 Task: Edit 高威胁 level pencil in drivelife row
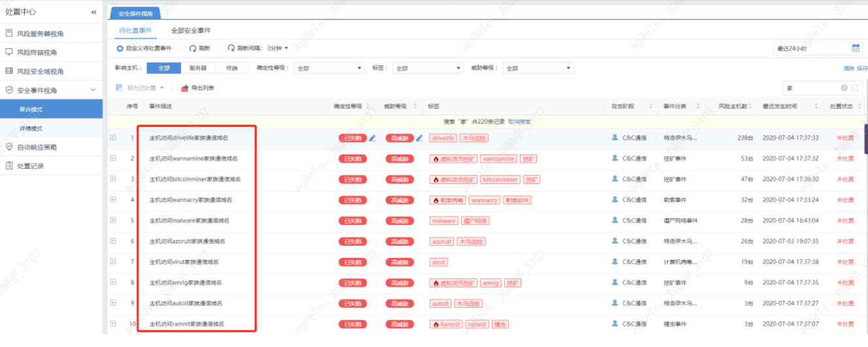point(420,138)
